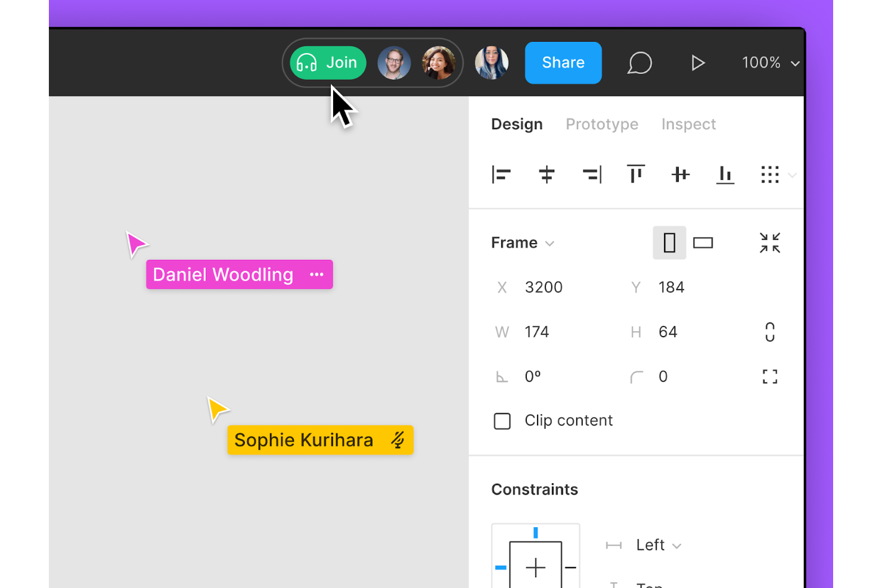Align vertical centers

point(681,175)
